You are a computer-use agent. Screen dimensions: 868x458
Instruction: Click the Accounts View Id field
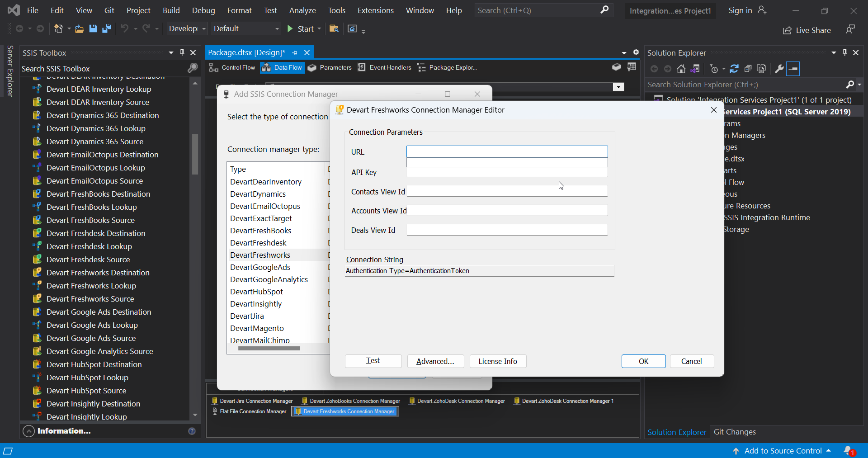tap(507, 210)
